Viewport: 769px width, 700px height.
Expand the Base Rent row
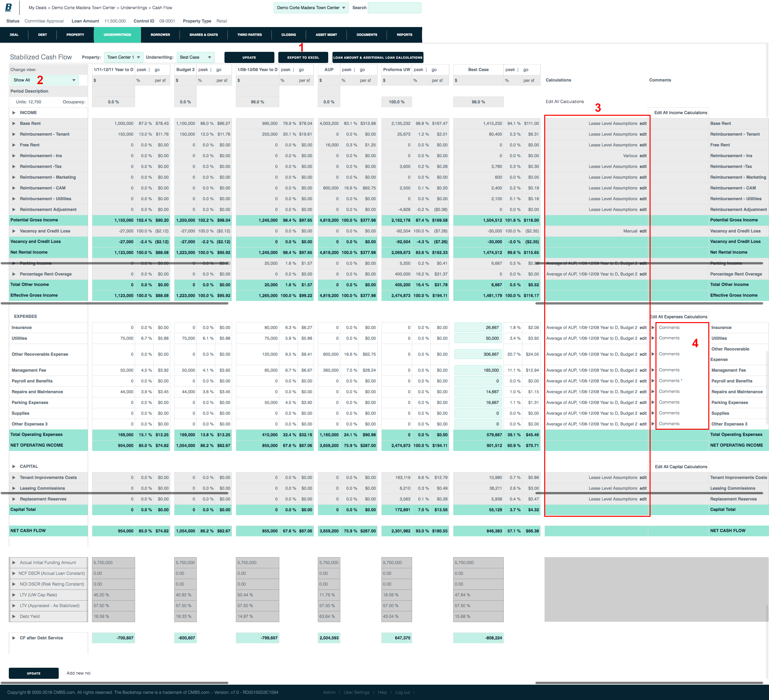click(x=14, y=124)
